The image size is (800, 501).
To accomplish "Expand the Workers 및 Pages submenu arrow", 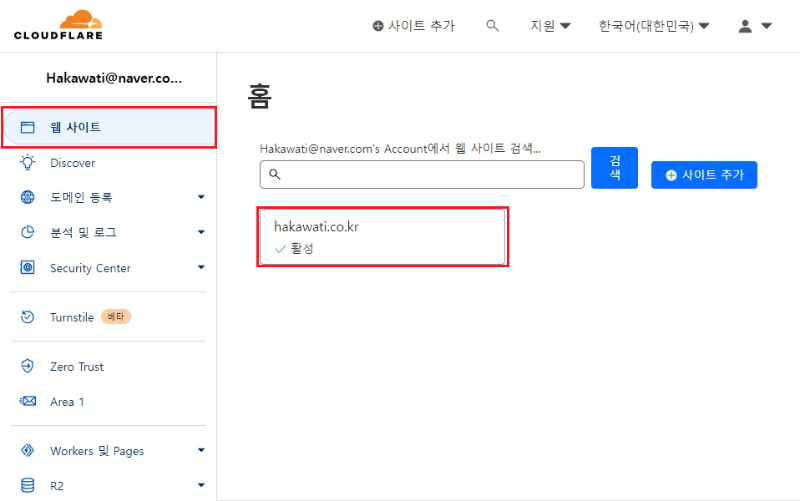I will coord(201,450).
